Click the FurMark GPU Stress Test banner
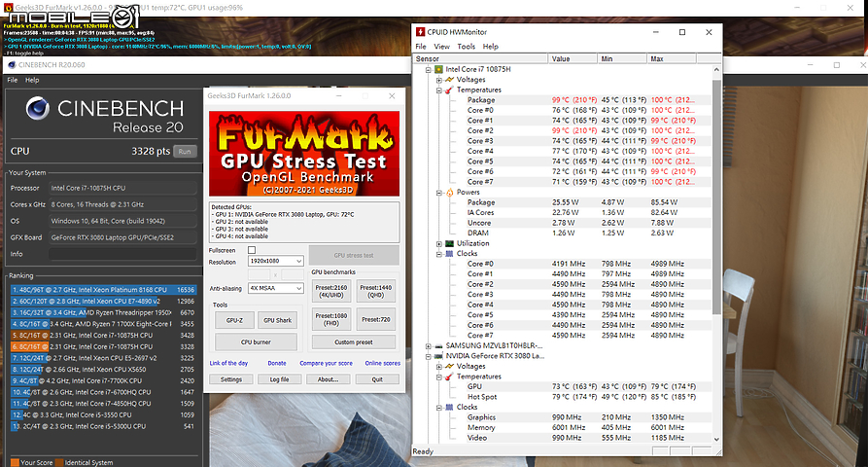This screenshot has width=868, height=467. tap(304, 154)
